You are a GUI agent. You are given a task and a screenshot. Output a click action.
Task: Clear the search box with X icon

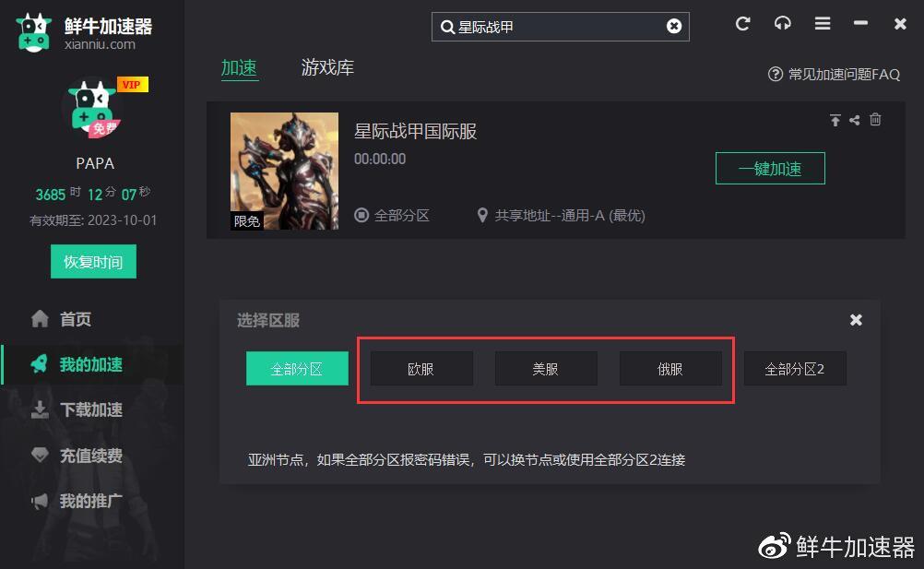click(674, 26)
